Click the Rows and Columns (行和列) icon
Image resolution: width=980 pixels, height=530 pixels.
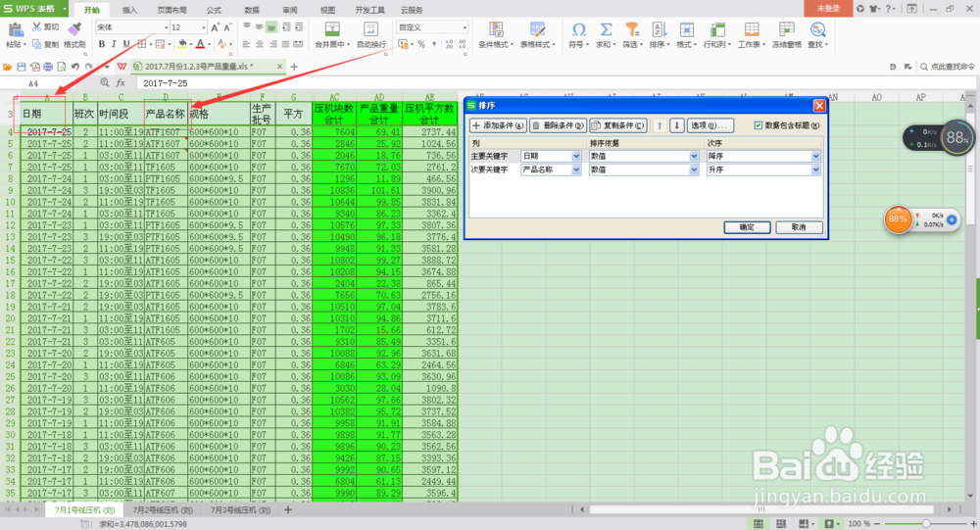(716, 29)
